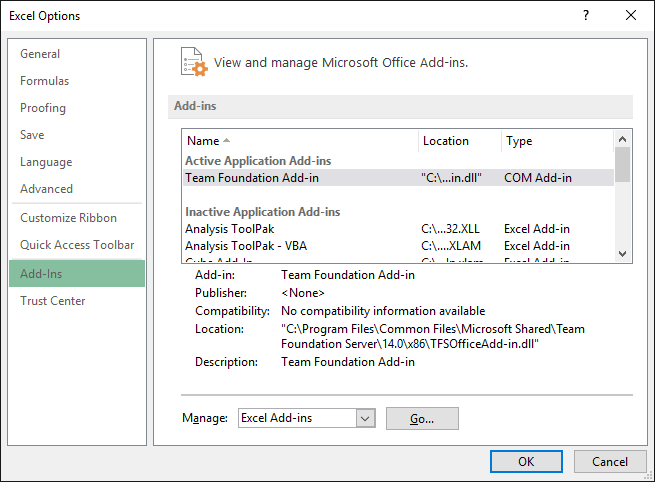
Task: Confirm with the OK button
Action: (x=526, y=462)
